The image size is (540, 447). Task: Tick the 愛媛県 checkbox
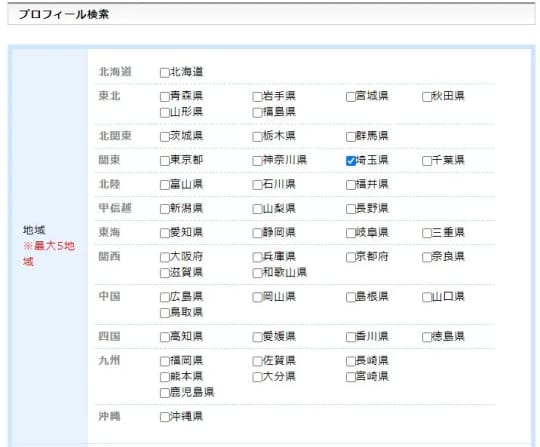[x=257, y=337]
